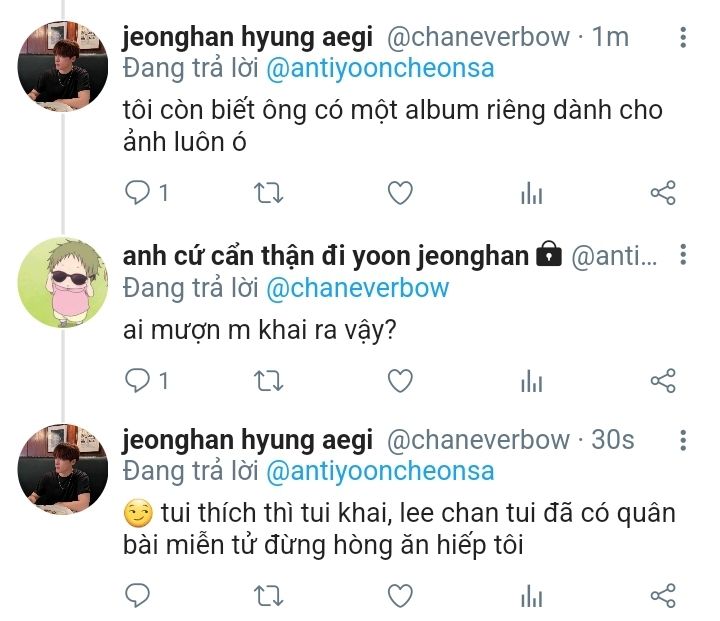Open more options for first tweet
Image resolution: width=720 pixels, height=621 pixels.
pyautogui.click(x=683, y=37)
